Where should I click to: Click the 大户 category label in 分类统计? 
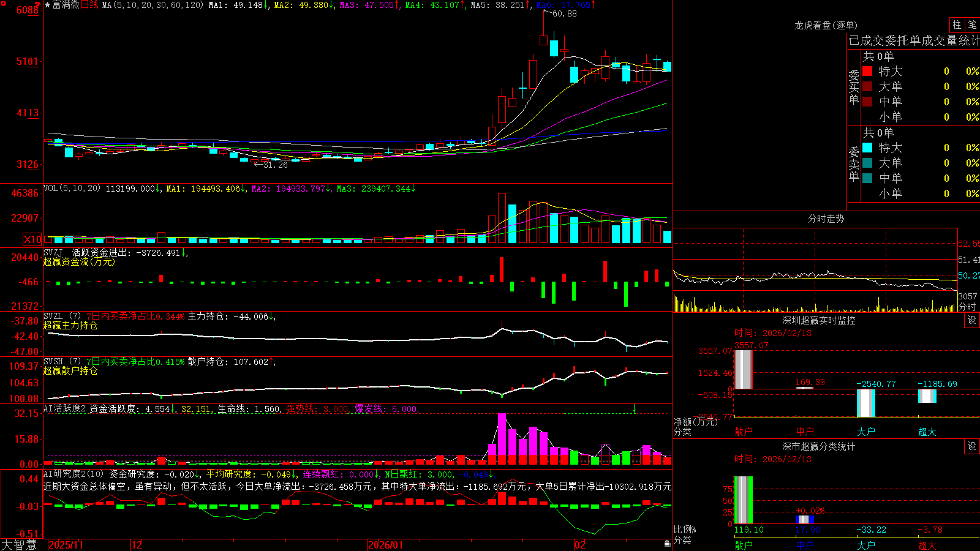866,545
